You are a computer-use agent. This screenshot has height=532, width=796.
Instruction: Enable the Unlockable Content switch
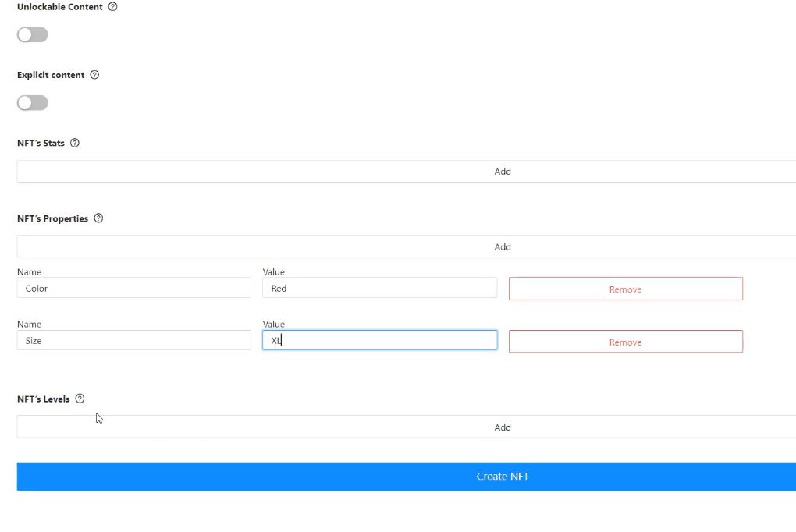(x=33, y=34)
